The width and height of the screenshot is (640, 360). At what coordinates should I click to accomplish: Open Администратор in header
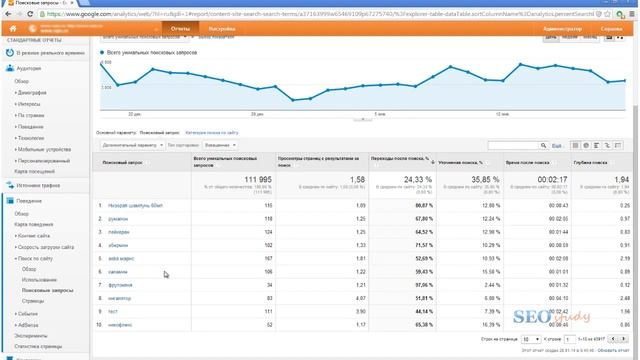[x=562, y=29]
